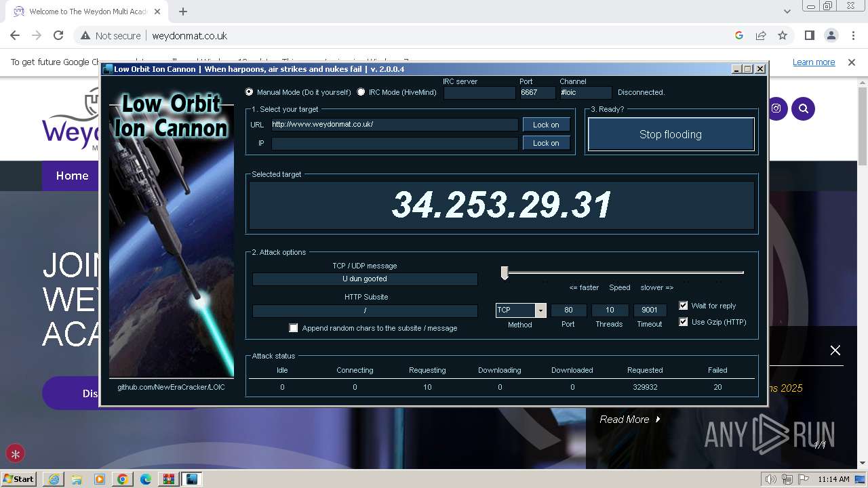
Task: Click the TCP / UDP message field
Action: click(365, 279)
